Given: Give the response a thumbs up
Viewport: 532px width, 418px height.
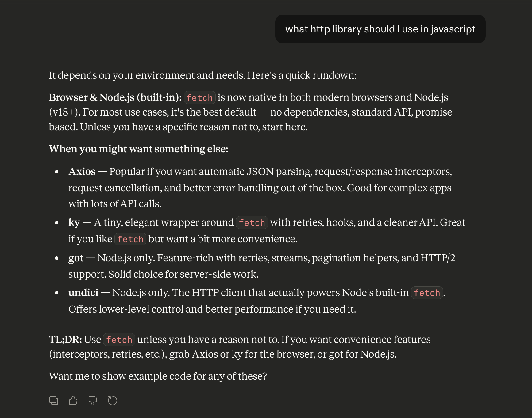Looking at the screenshot, I should click(x=73, y=401).
